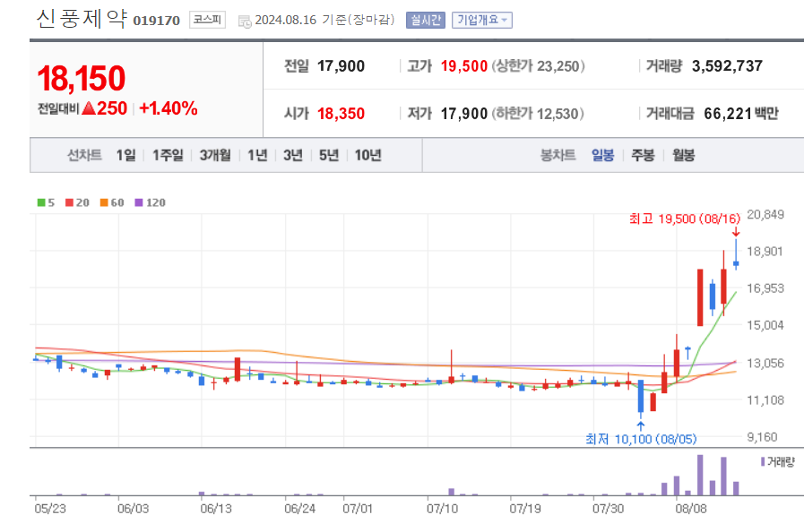Click the 선차트 label

pos(84,155)
